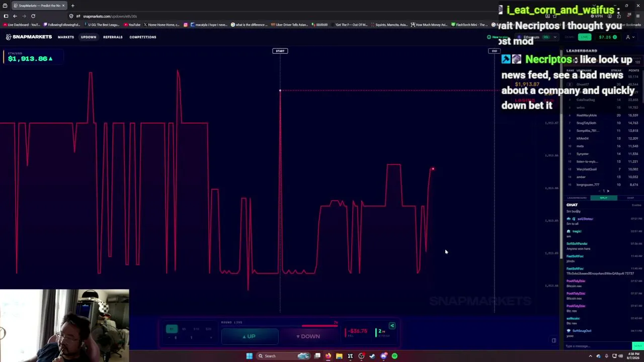This screenshot has width=644, height=362.
Task: Open the Competitions page
Action: (143, 37)
